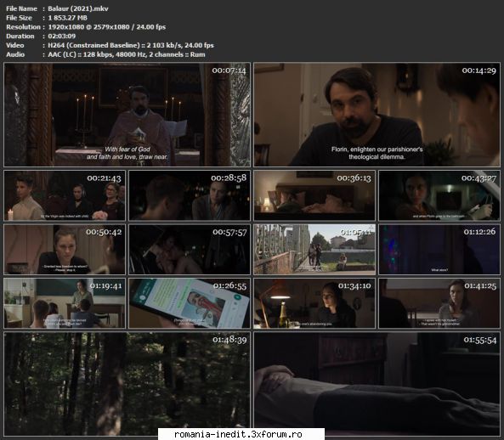Screen dimensions: 504x440
Task: Click the H264 video codec info line
Action: click(x=131, y=45)
